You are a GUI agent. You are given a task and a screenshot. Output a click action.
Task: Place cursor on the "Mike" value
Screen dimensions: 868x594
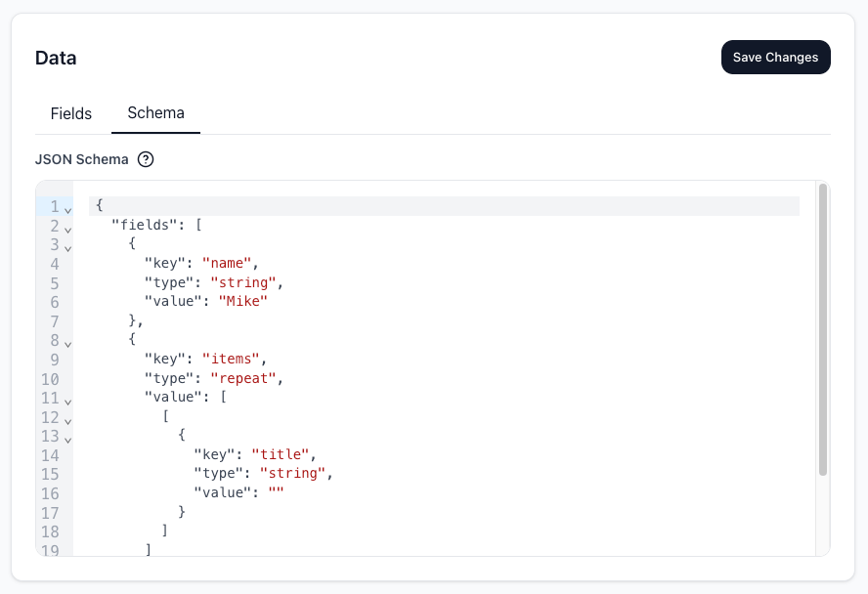point(243,302)
